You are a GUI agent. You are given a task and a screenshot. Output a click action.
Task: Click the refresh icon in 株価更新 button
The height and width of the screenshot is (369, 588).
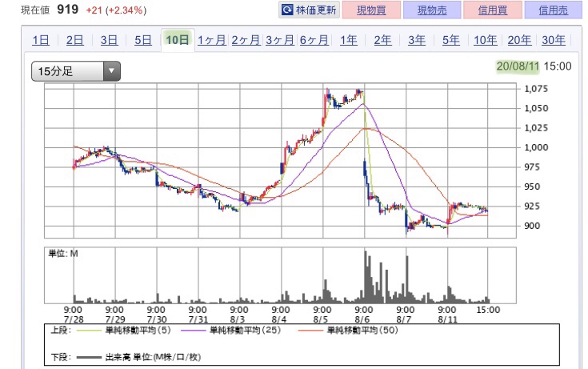[287, 10]
